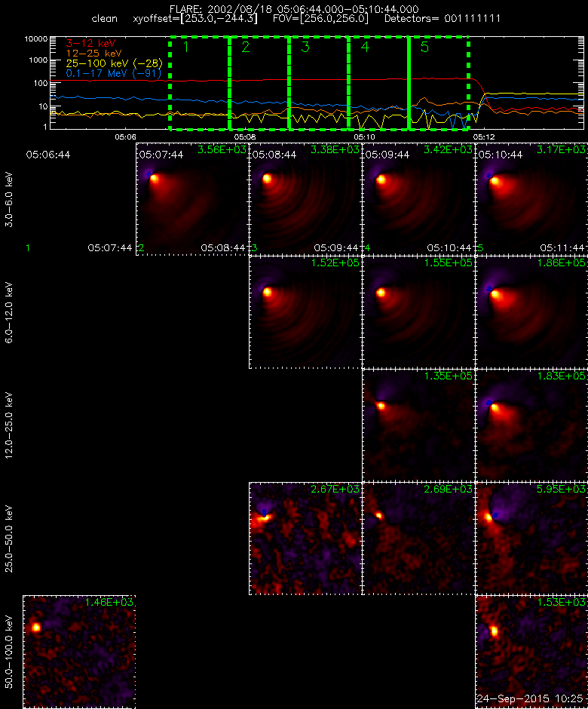The image size is (588, 709).
Task: Click the 'clean' algorithm label
Action: tap(104, 19)
